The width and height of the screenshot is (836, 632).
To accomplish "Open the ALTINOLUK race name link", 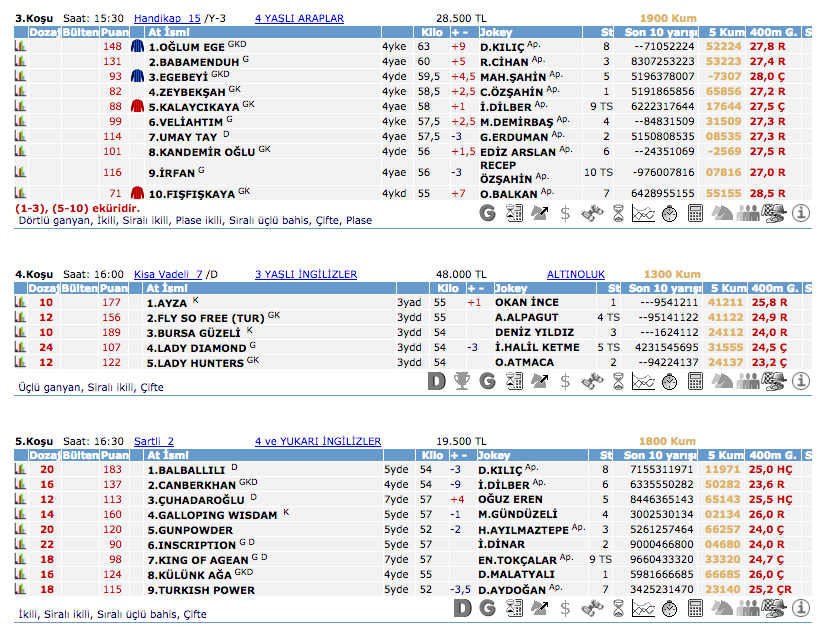I will coord(575,274).
